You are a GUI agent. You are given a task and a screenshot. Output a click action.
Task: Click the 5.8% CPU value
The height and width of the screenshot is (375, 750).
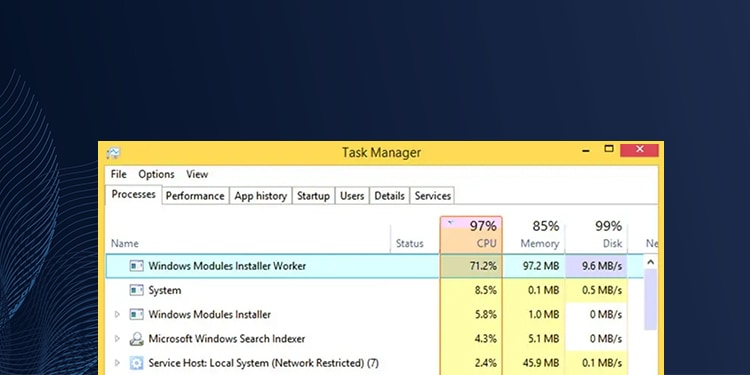[485, 315]
